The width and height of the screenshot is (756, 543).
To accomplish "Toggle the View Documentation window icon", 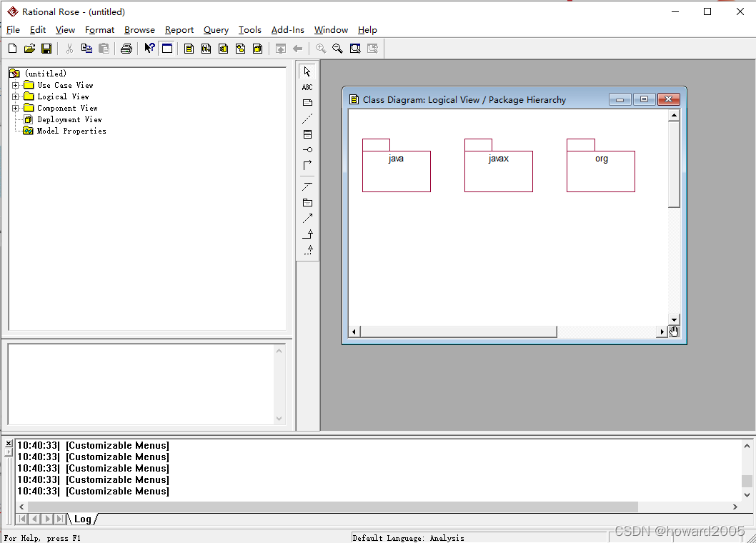I will pyautogui.click(x=167, y=48).
